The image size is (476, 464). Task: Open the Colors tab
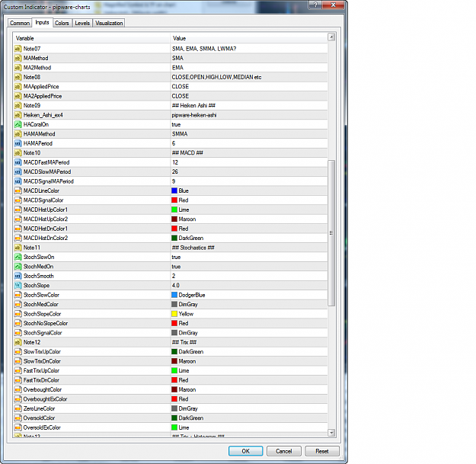pyautogui.click(x=62, y=23)
